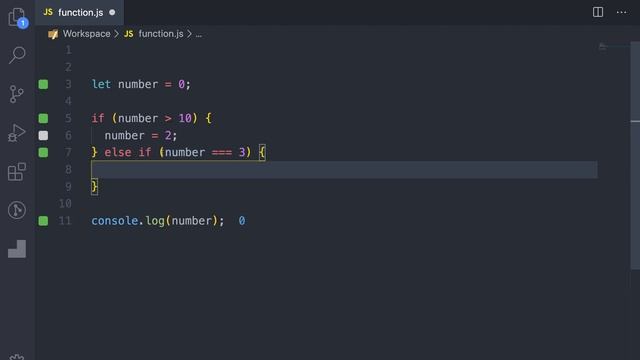640x360 pixels.
Task: Place cursor on 'let number = 0;' line
Action: pos(141,84)
